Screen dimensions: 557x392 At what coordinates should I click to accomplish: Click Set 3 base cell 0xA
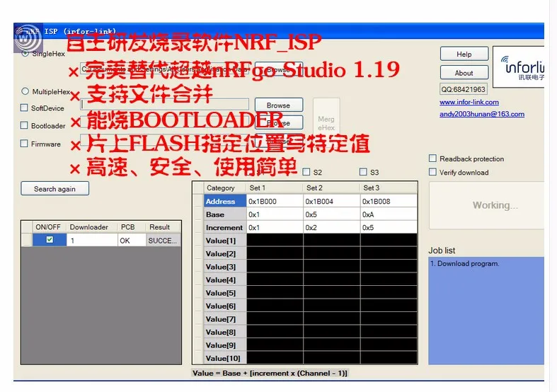pyautogui.click(x=389, y=214)
